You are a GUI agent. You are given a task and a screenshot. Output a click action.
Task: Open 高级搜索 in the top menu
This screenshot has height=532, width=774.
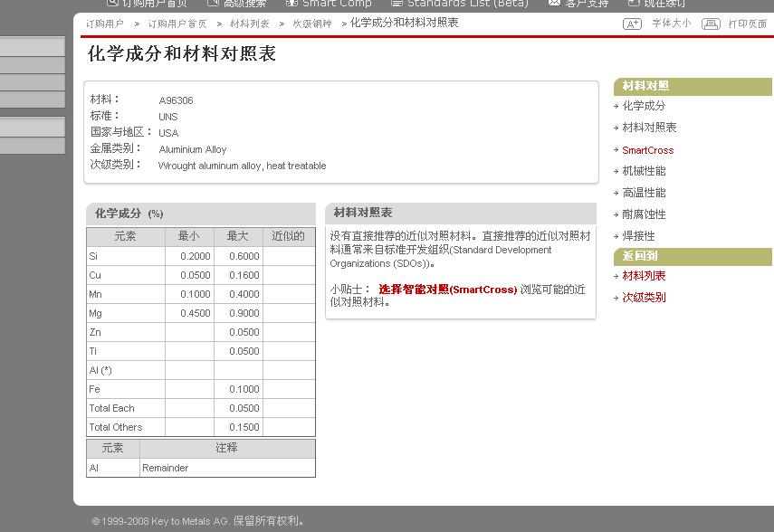pyautogui.click(x=236, y=3)
